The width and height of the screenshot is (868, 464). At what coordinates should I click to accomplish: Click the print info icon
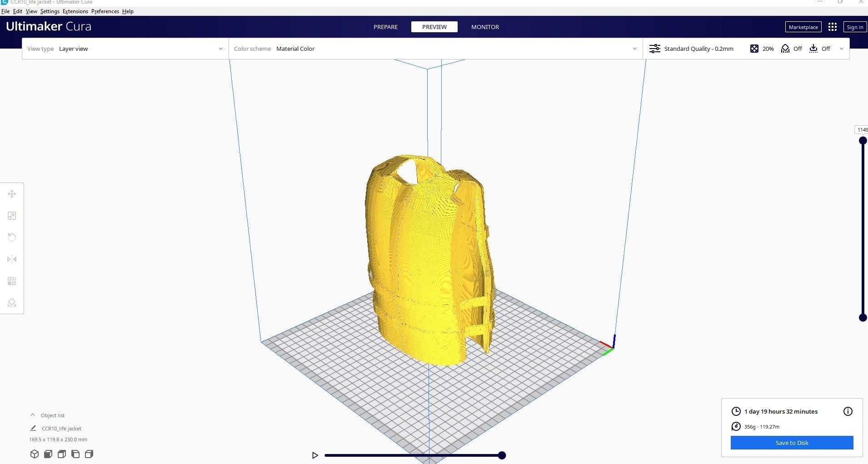pos(848,411)
